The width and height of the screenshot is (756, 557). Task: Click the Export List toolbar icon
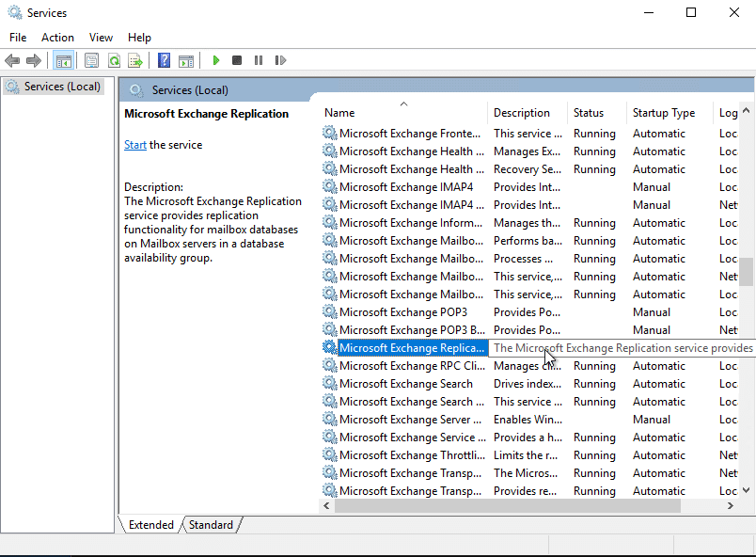pyautogui.click(x=135, y=61)
